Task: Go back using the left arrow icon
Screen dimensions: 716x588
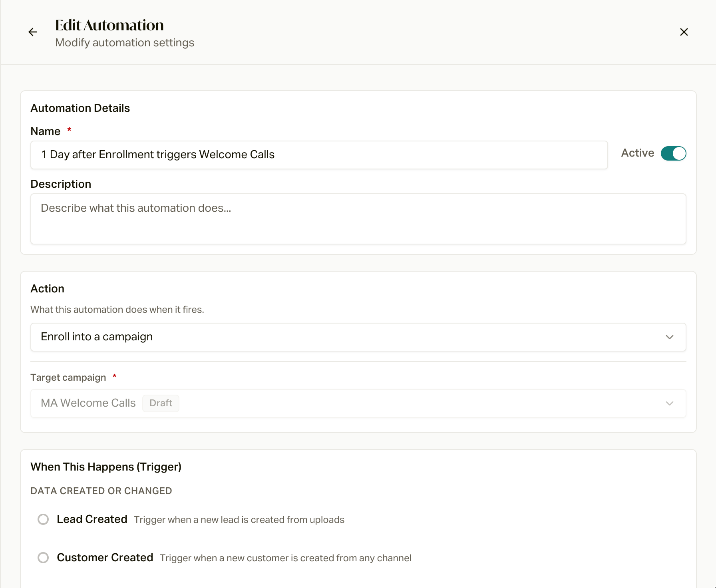Action: point(33,32)
